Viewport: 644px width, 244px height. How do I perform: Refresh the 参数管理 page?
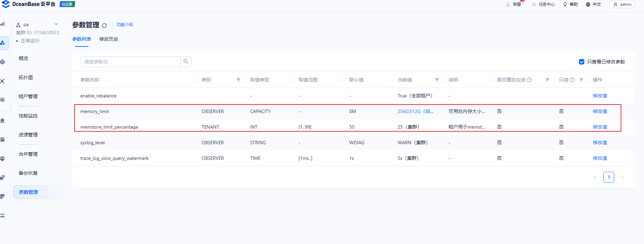104,25
